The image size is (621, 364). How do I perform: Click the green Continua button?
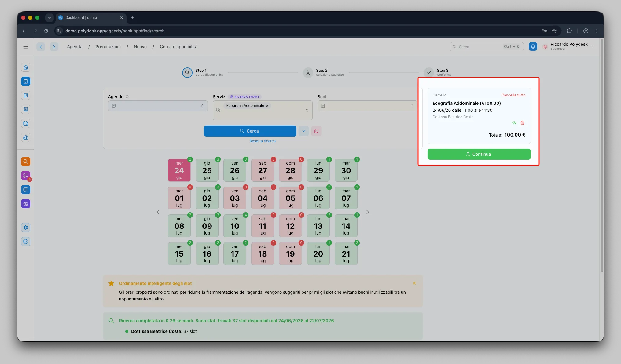pyautogui.click(x=479, y=154)
